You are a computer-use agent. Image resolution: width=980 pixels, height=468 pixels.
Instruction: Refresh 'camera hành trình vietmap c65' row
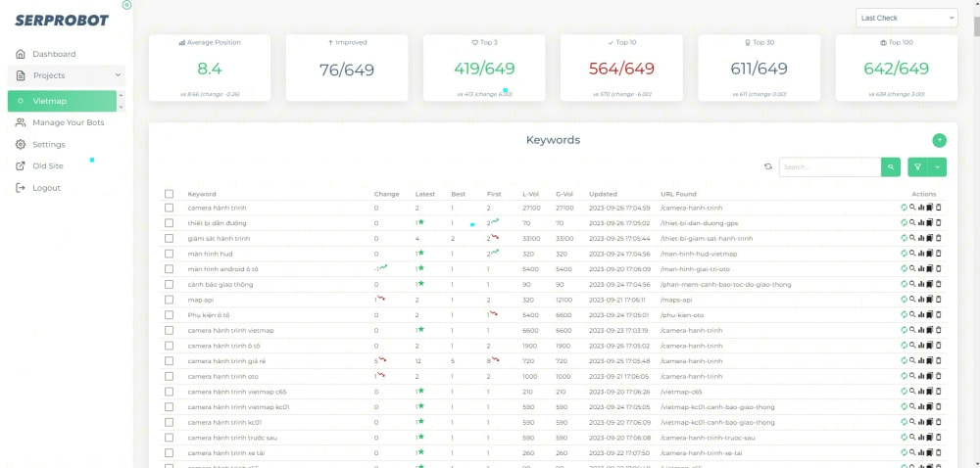(904, 392)
